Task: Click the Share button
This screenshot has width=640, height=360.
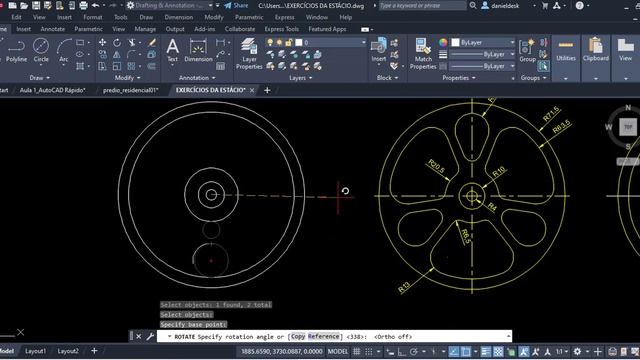Action: [x=236, y=6]
